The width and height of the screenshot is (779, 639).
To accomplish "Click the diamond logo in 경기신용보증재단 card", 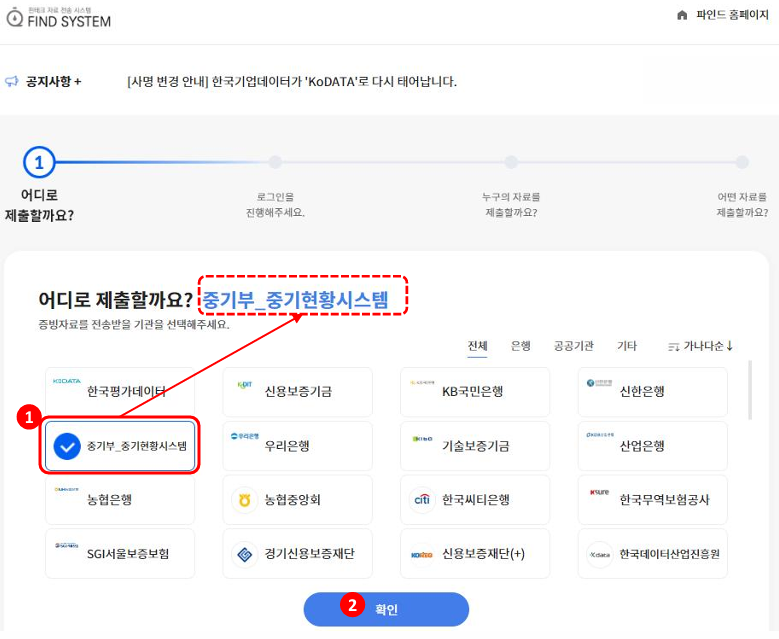I will (x=244, y=554).
